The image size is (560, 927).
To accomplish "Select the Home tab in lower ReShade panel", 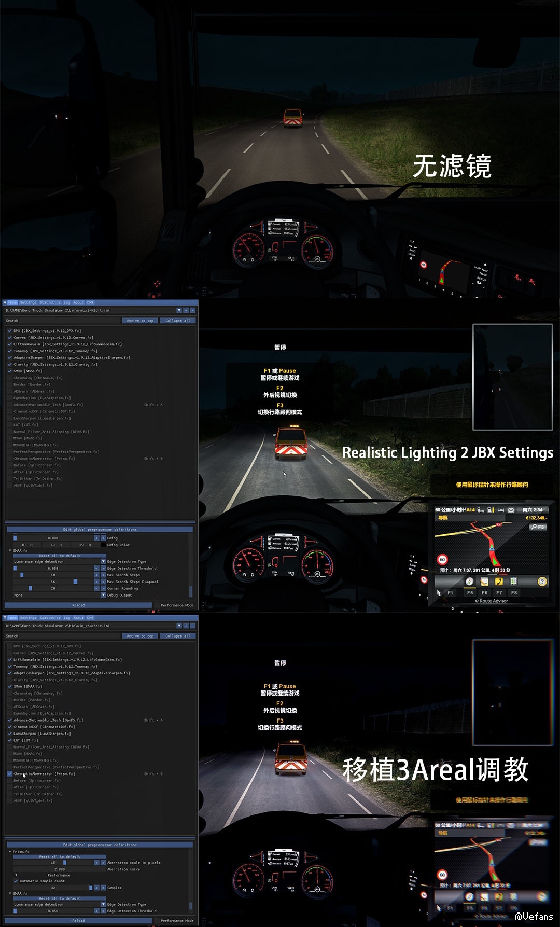I will [x=12, y=618].
